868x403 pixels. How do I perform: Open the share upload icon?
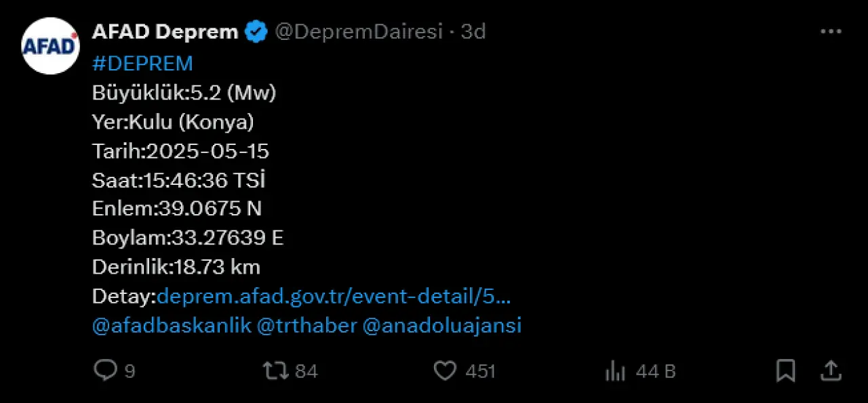(831, 370)
